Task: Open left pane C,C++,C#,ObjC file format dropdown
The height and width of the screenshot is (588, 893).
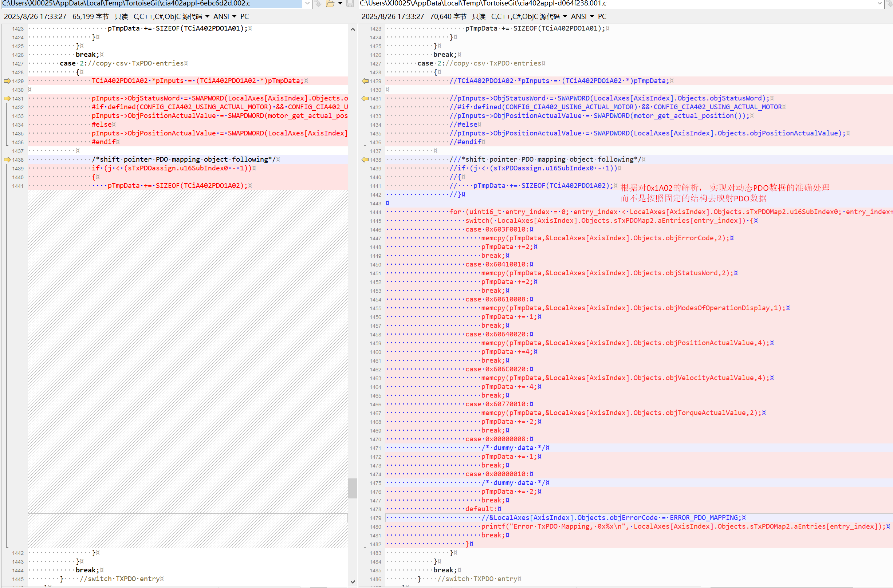Action: [172, 16]
